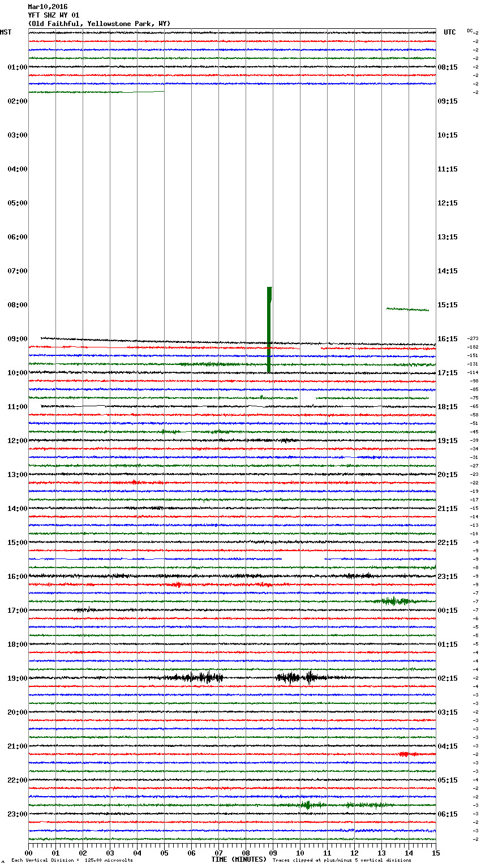Click the DC offset value -19
This screenshot has width=481, height=868.
(474, 491)
